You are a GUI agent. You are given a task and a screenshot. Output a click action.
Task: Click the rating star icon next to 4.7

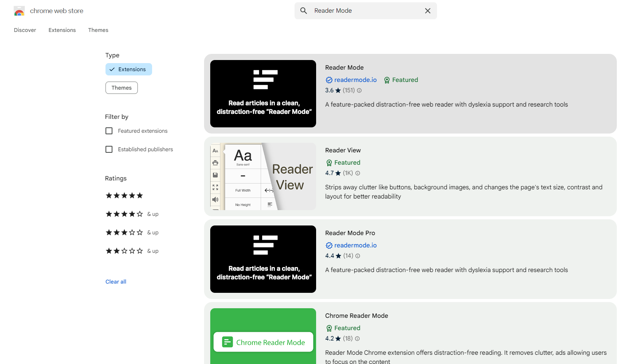[338, 173]
